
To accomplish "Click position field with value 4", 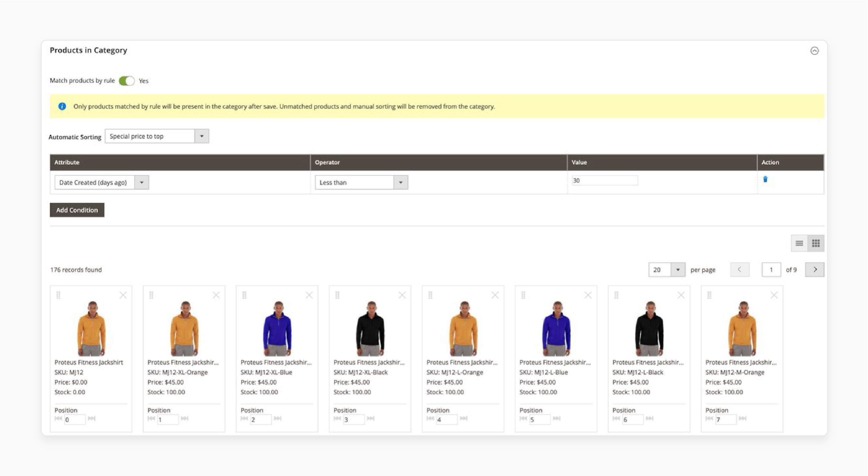I will click(447, 419).
